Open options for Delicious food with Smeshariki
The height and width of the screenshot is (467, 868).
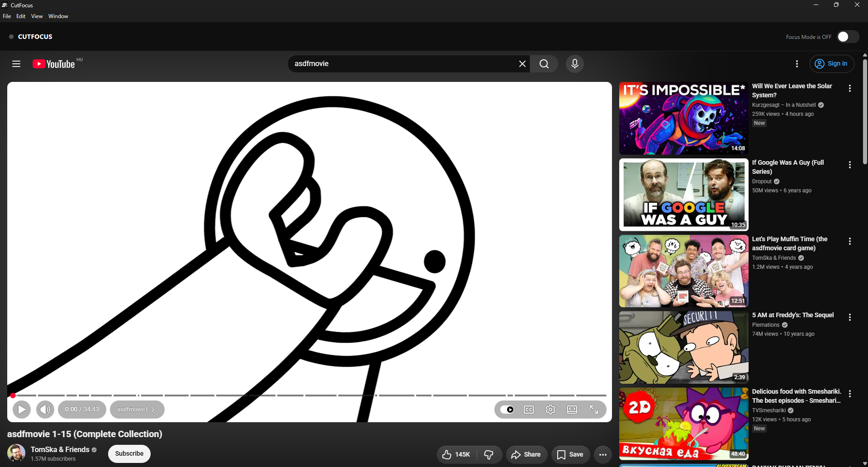(850, 394)
